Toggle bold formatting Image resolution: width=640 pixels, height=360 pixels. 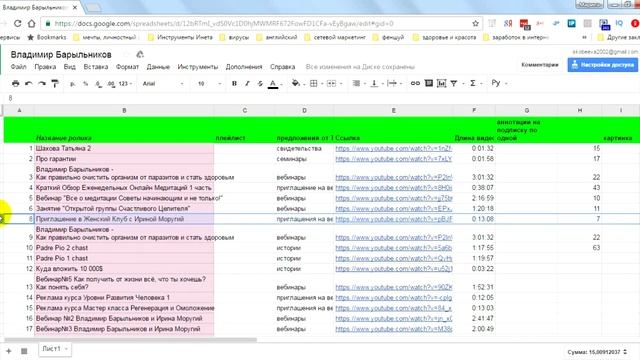tap(234, 83)
